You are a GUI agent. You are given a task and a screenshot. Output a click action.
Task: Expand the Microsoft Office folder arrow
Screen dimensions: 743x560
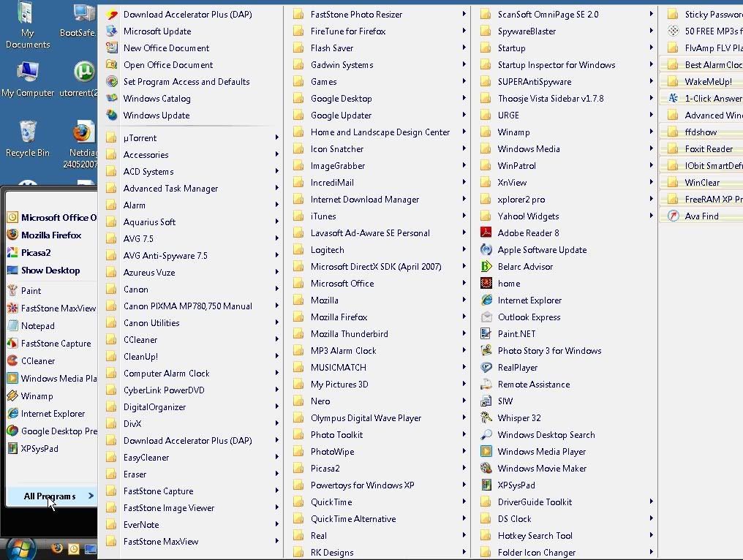[x=464, y=283]
